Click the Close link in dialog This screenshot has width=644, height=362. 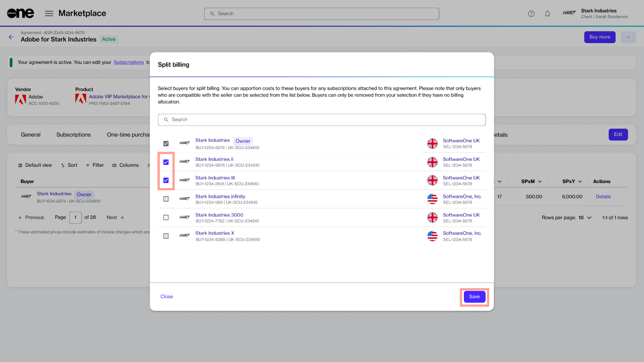tap(167, 296)
